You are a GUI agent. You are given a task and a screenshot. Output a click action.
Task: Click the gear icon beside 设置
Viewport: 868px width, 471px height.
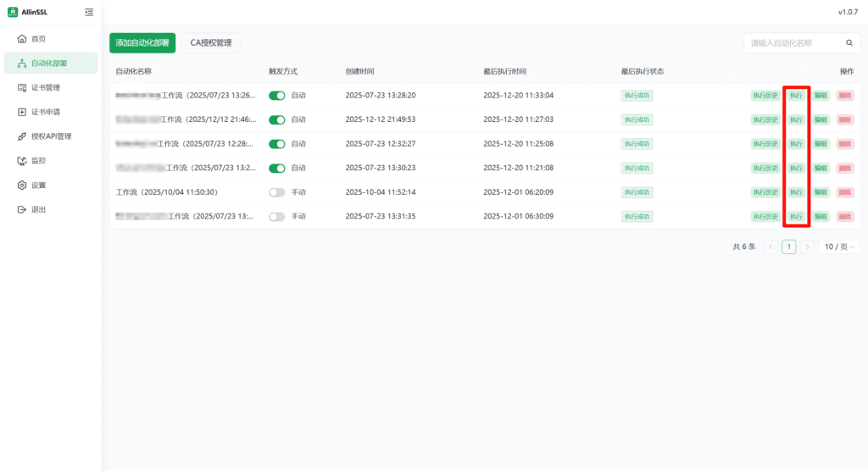[22, 186]
